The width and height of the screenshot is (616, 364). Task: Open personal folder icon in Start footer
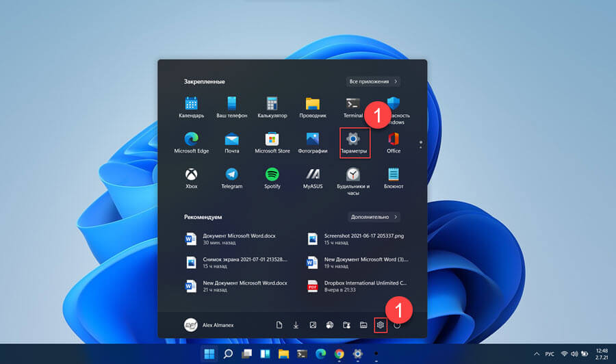[x=346, y=325]
